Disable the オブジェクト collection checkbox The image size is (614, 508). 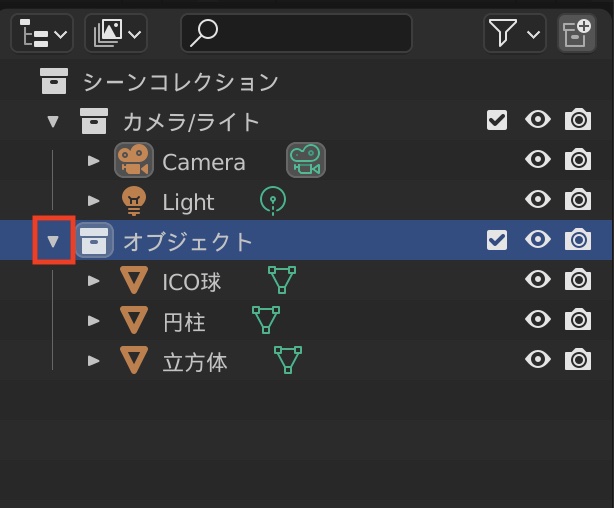(x=497, y=241)
